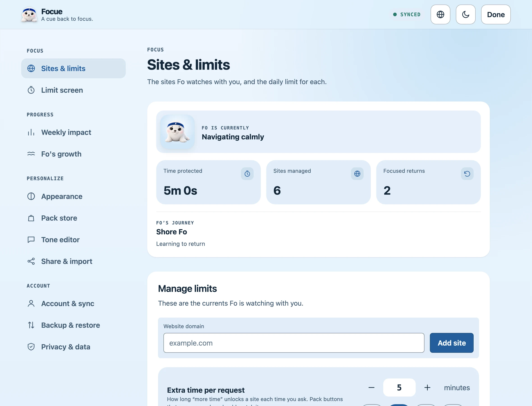This screenshot has height=406, width=532.
Task: Click the globe icon on Sites managed card
Action: 357,173
